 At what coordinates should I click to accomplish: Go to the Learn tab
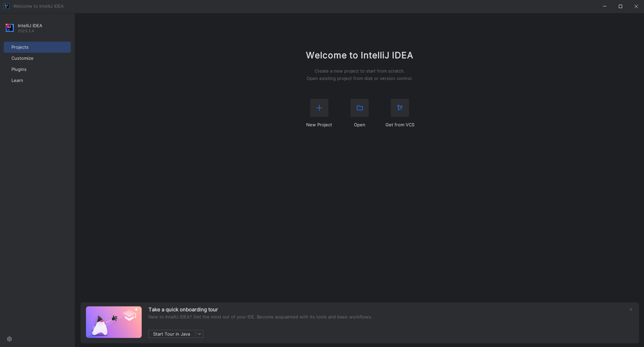pos(37,80)
